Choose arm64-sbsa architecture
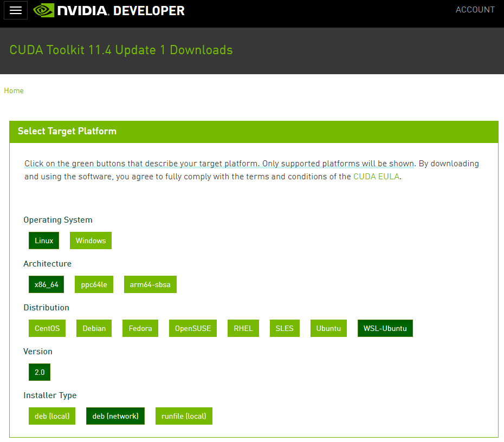504x442 pixels. (150, 284)
